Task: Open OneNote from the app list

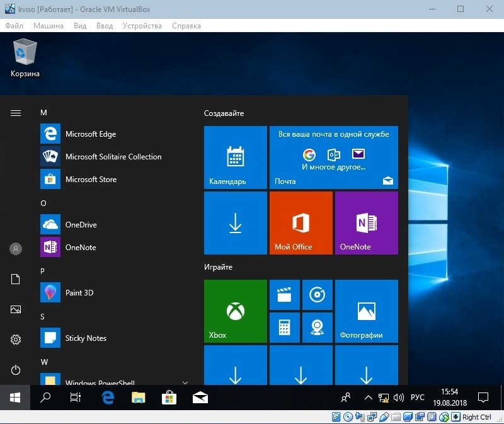Action: click(x=113, y=247)
